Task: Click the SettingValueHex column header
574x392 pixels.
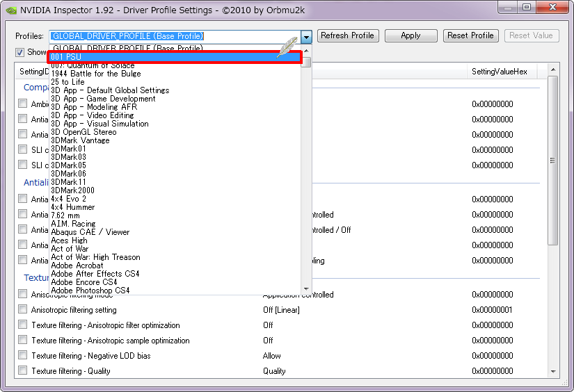Action: [x=502, y=72]
